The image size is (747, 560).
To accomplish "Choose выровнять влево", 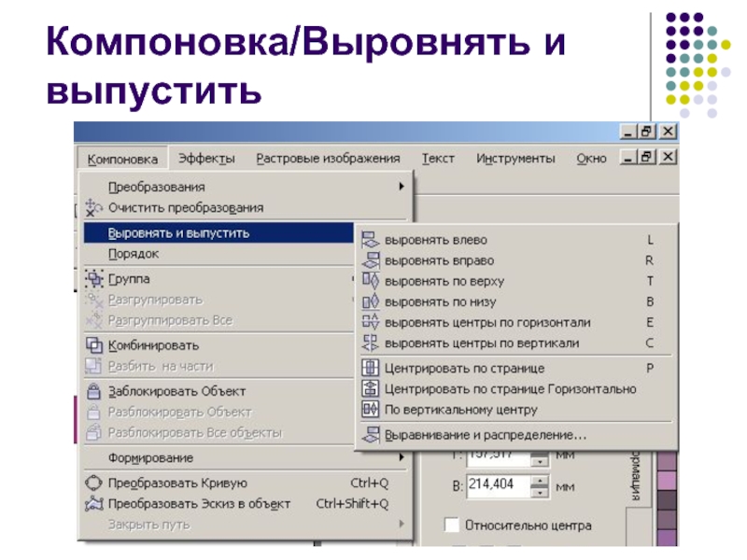I will pos(516,240).
